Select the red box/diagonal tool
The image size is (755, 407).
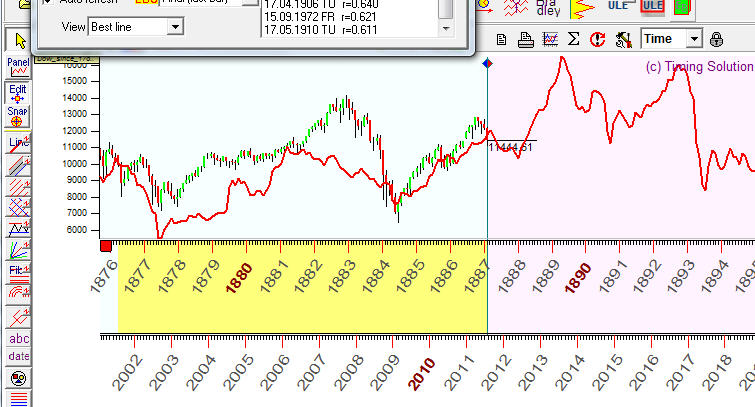pyautogui.click(x=18, y=317)
